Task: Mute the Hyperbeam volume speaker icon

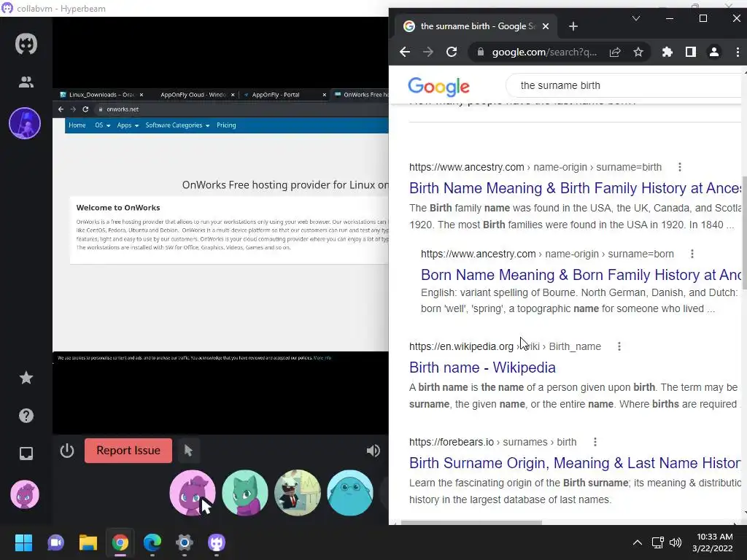Action: tap(373, 451)
